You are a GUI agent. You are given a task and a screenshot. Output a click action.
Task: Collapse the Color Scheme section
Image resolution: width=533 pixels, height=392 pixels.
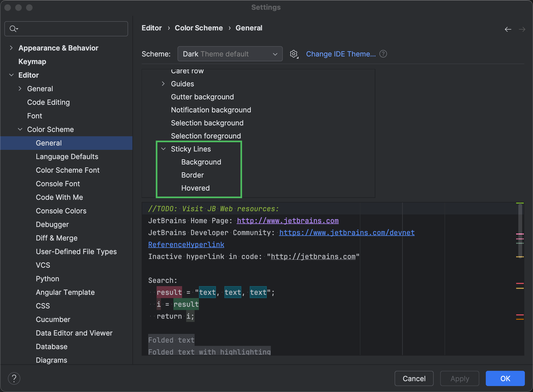pos(20,129)
